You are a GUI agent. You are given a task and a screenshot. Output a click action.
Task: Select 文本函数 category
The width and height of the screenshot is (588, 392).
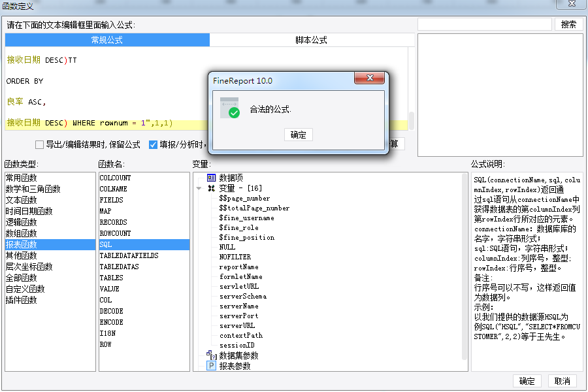click(x=50, y=200)
